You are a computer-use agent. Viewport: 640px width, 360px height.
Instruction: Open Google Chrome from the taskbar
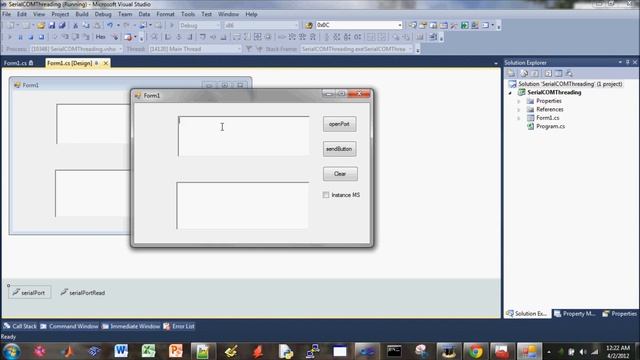point(476,351)
